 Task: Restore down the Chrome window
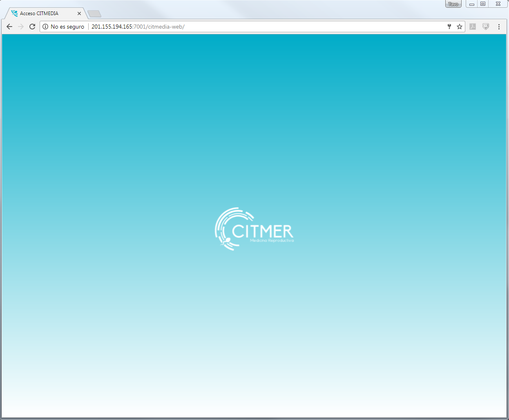[483, 4]
